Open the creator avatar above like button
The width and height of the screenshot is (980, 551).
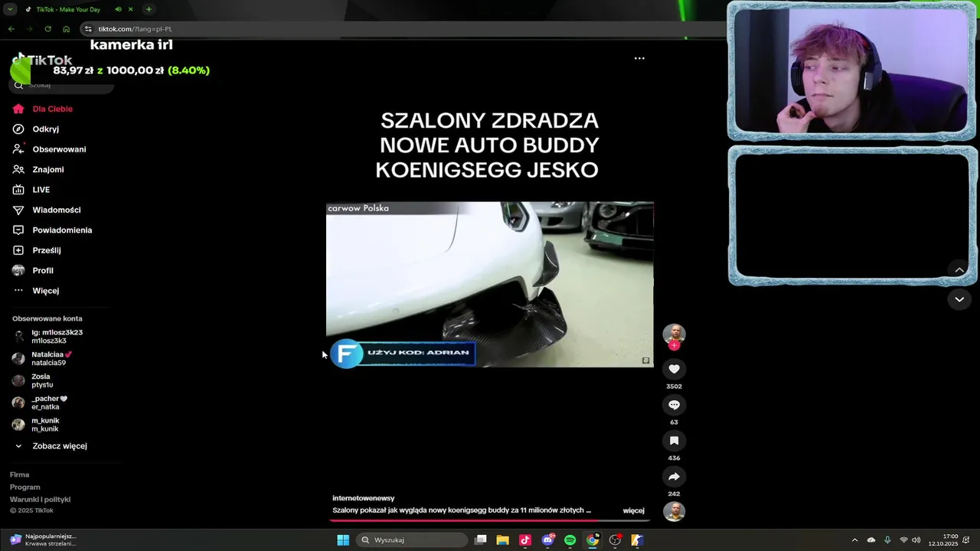[674, 334]
